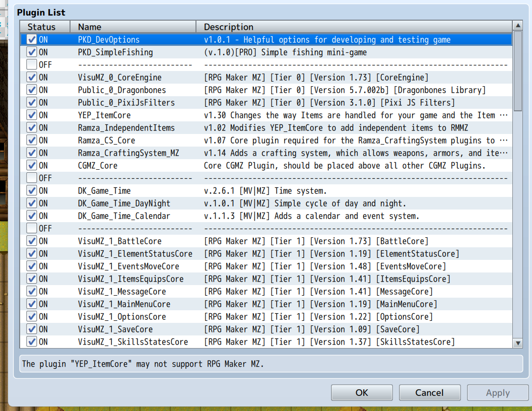Toggle VisuMZ_1_MessageCore status checkbox
Image resolution: width=532 pixels, height=411 pixels.
[32, 291]
